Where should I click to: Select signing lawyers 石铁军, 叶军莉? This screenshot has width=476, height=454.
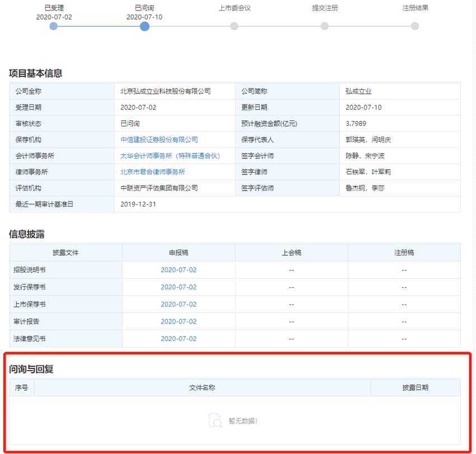pyautogui.click(x=368, y=172)
